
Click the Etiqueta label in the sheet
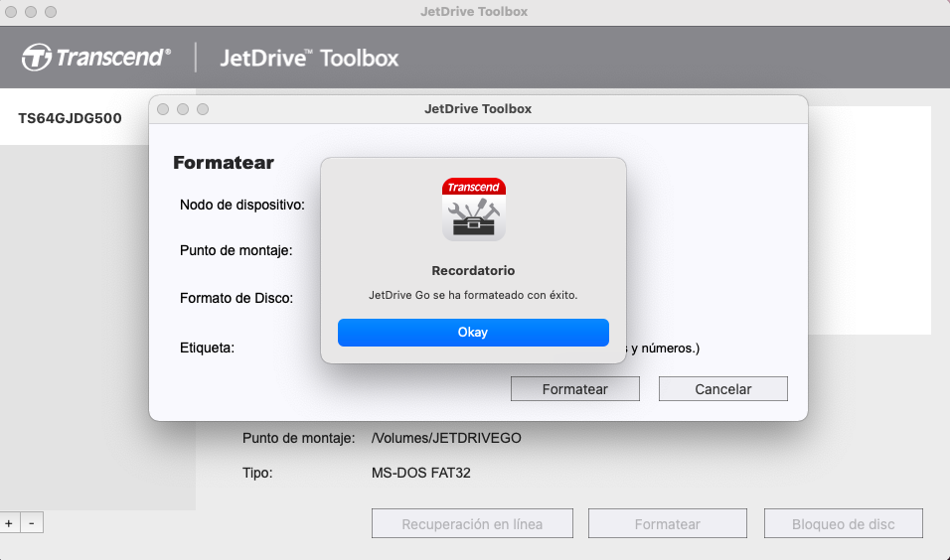point(208,349)
